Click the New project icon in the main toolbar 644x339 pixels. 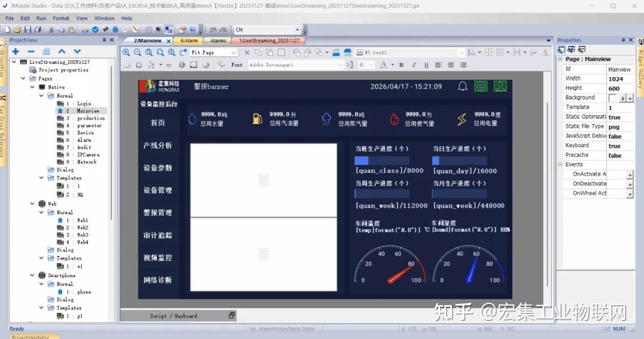[8, 30]
